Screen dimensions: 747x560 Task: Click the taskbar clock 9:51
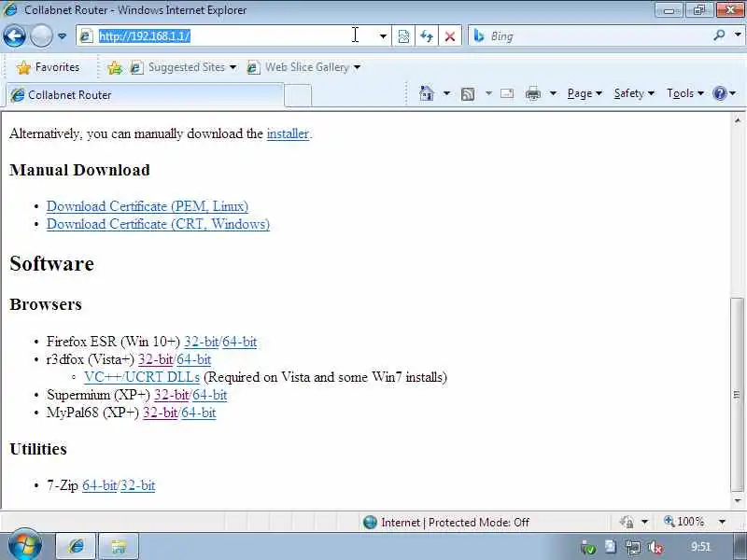coord(700,547)
